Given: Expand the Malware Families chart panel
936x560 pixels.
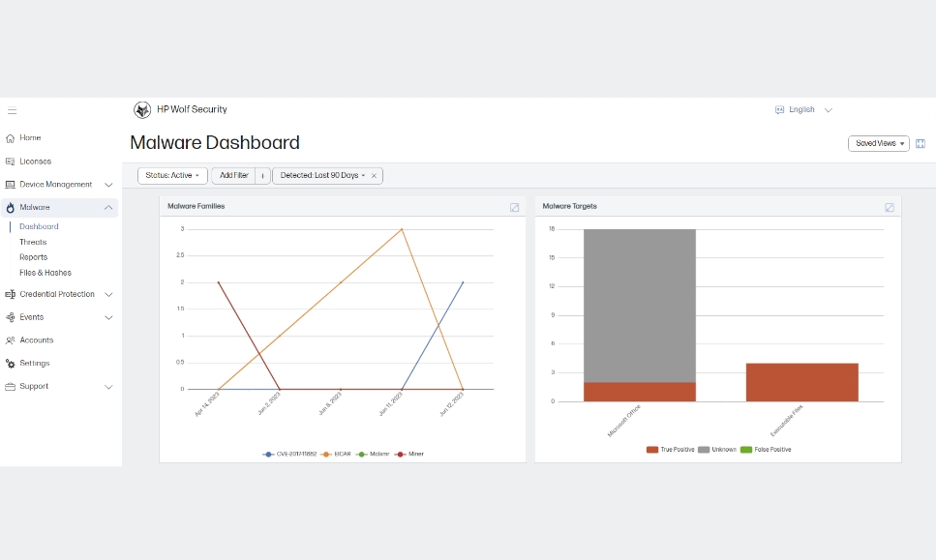Looking at the screenshot, I should coord(515,207).
